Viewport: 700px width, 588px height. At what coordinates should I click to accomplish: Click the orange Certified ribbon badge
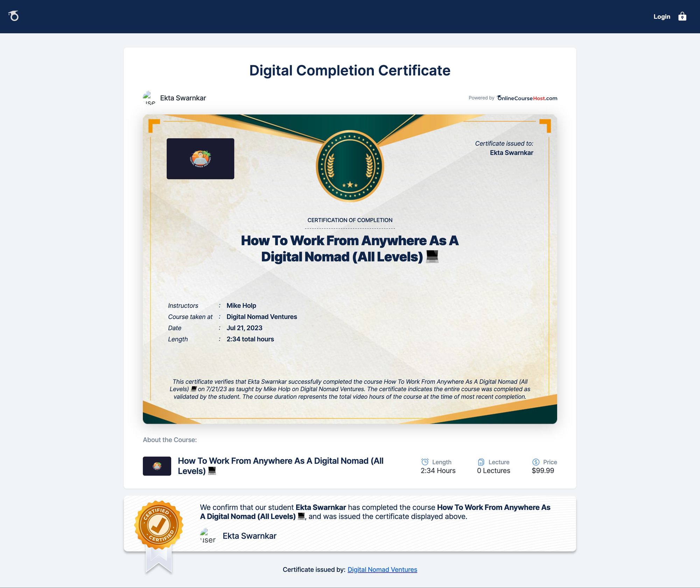[x=159, y=525]
